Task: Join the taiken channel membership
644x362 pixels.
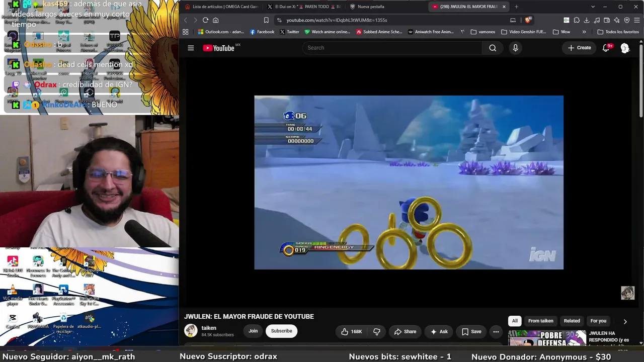Action: (x=253, y=331)
